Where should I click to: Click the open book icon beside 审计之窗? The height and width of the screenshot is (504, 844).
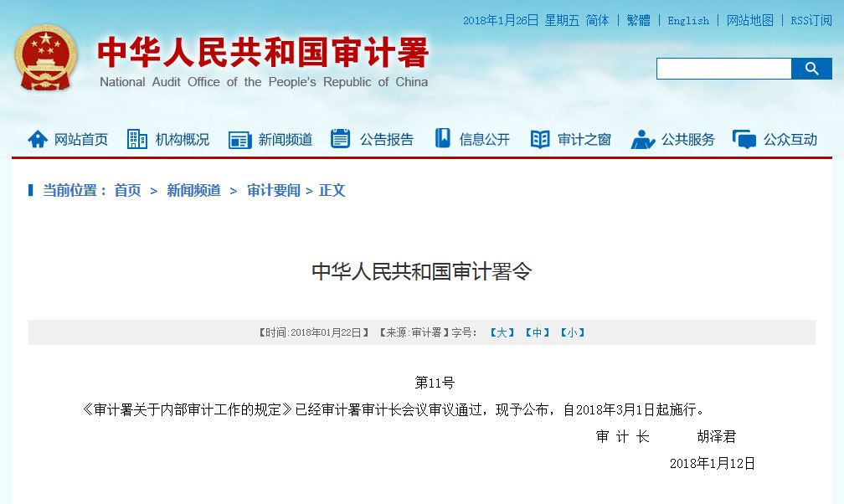click(x=539, y=139)
